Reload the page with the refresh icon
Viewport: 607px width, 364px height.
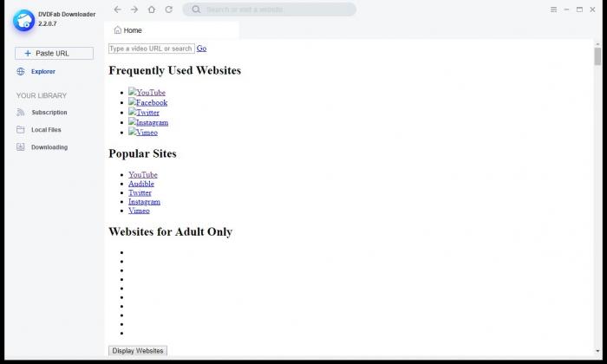click(169, 10)
